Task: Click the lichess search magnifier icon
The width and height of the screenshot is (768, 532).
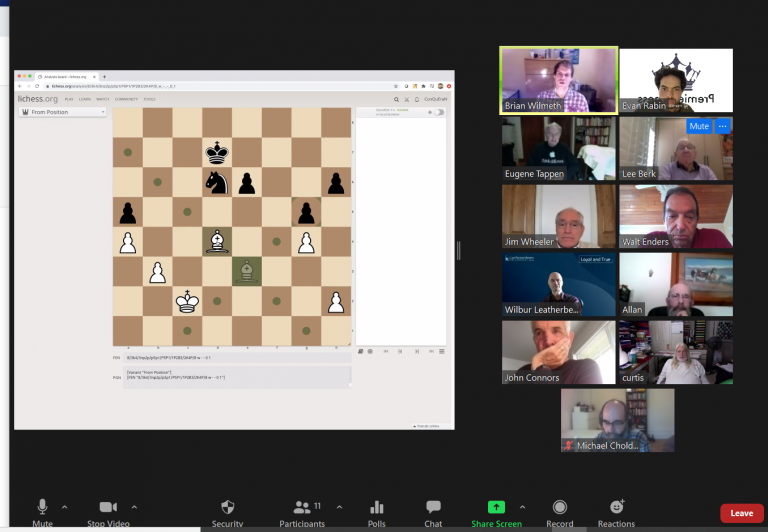Action: pyautogui.click(x=397, y=100)
